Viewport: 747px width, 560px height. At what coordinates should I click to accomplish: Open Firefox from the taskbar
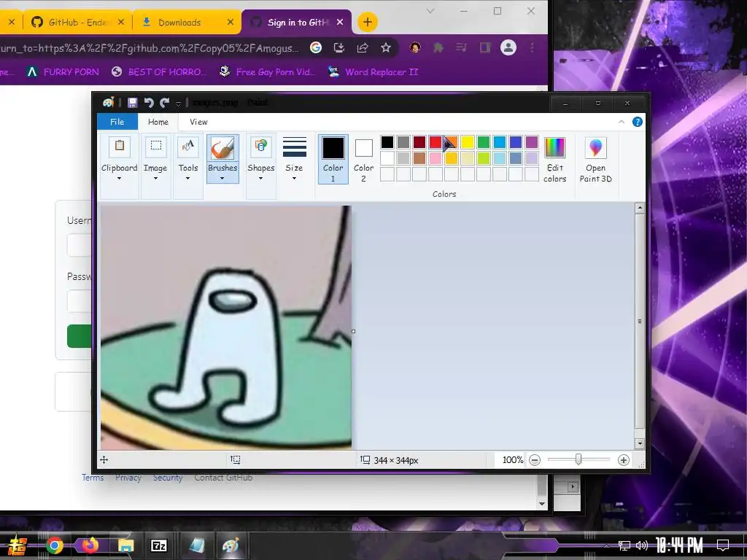(x=90, y=545)
